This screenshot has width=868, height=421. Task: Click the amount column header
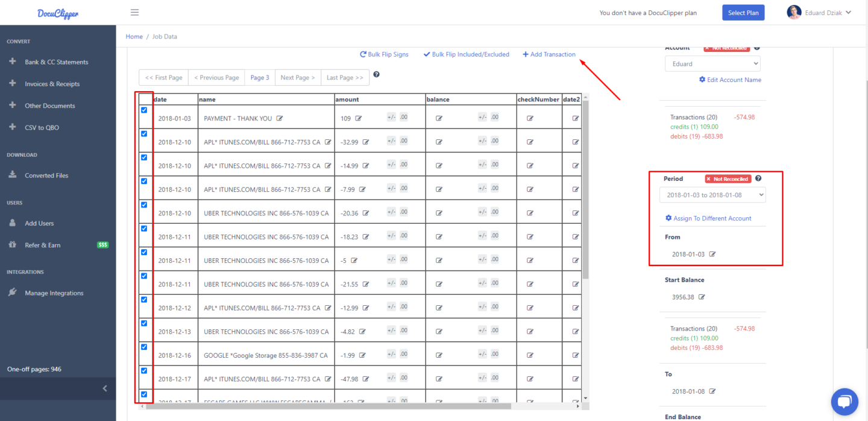point(380,100)
